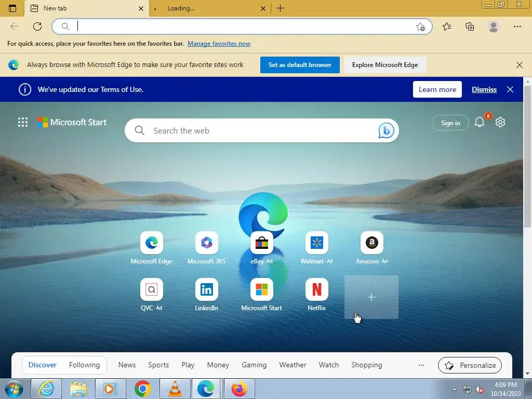
Task: Click the Microsoft Start logo
Action: pyautogui.click(x=72, y=122)
